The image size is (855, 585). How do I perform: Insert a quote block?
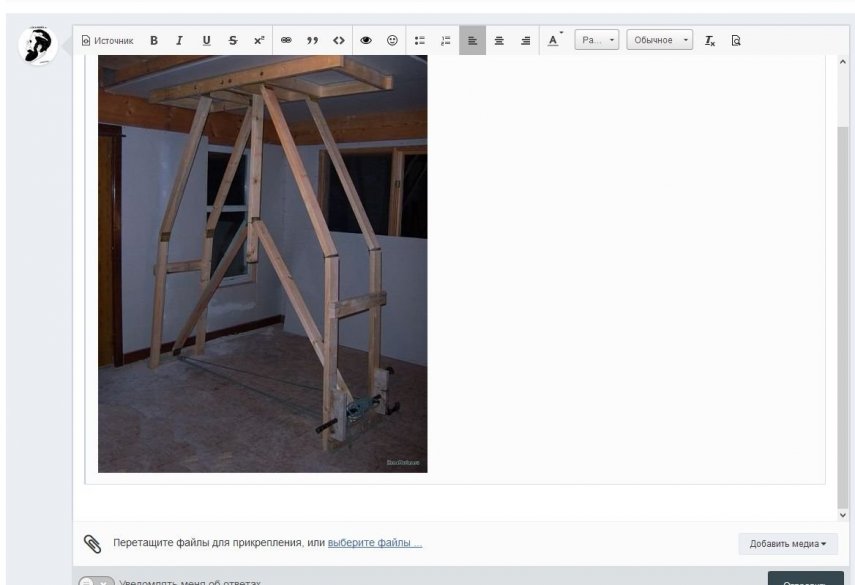(x=312, y=41)
